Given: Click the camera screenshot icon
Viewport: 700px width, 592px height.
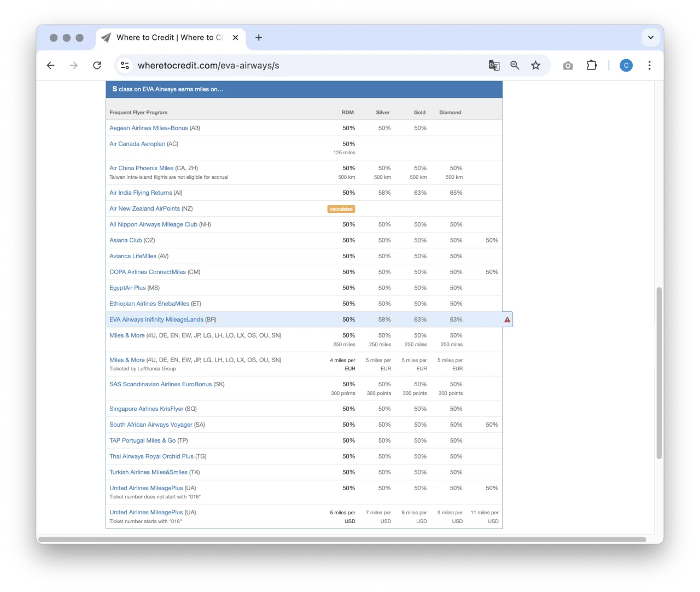Looking at the screenshot, I should pyautogui.click(x=568, y=66).
